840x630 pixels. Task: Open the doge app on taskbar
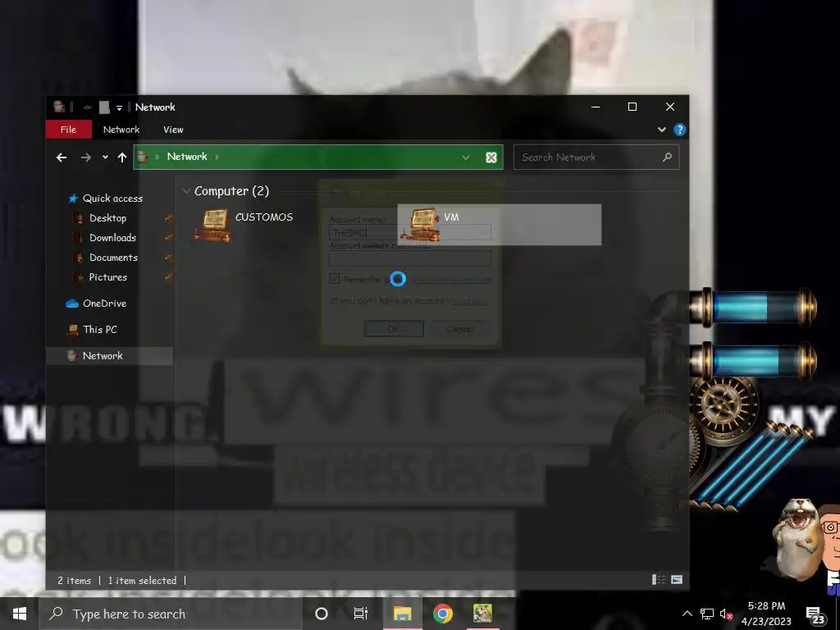tap(482, 614)
